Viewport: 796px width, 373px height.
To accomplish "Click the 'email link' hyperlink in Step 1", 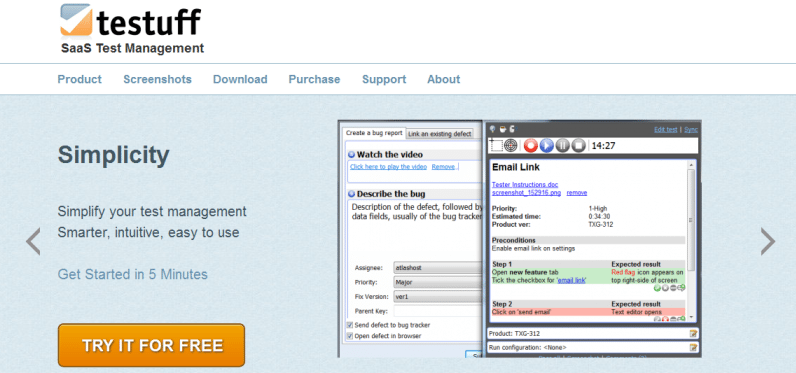I will (572, 280).
